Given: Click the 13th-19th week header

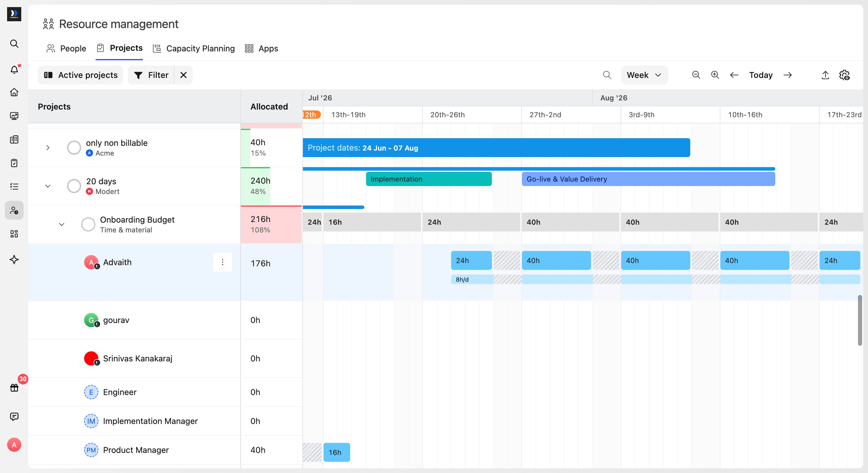Looking at the screenshot, I should 373,115.
